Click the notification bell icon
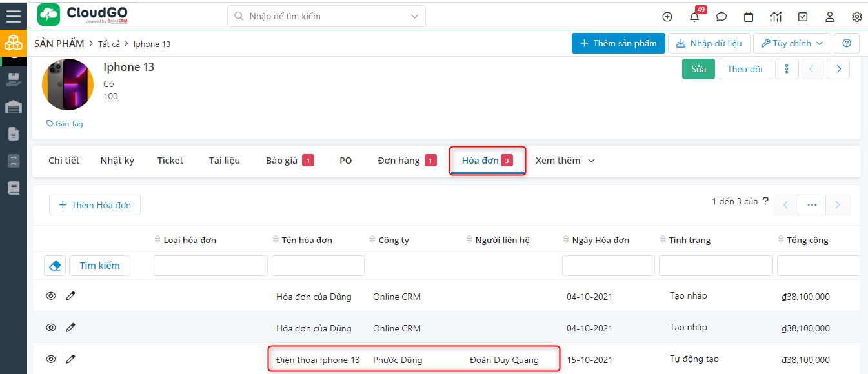 [x=694, y=17]
